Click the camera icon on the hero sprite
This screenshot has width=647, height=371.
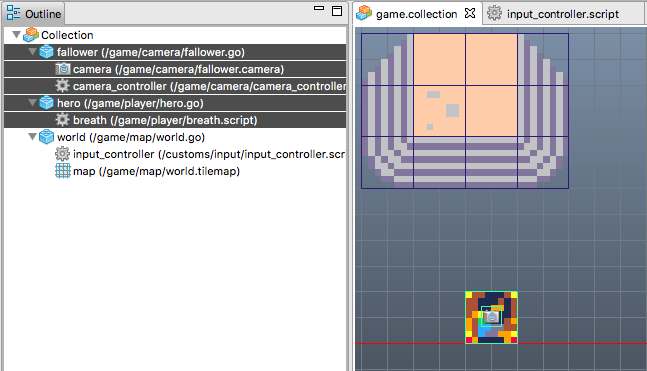point(491,317)
